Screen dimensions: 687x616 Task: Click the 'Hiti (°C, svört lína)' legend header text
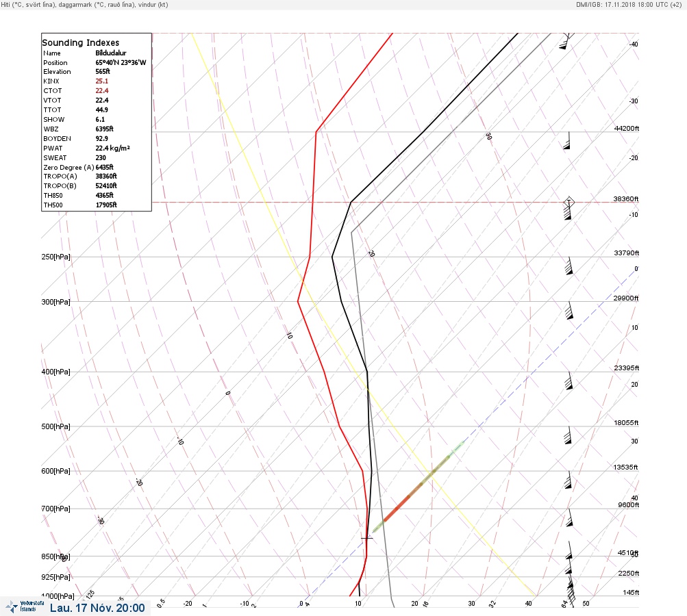point(32,4)
